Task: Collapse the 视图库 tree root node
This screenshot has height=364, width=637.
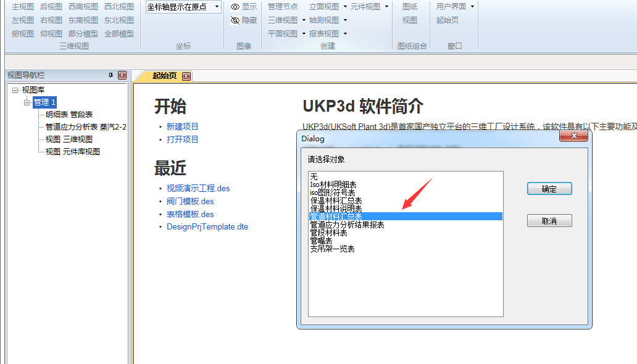Action: pyautogui.click(x=15, y=90)
